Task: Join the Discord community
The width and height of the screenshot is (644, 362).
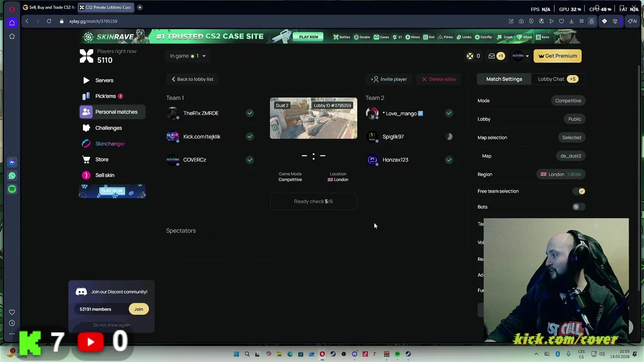Action: tap(138, 309)
